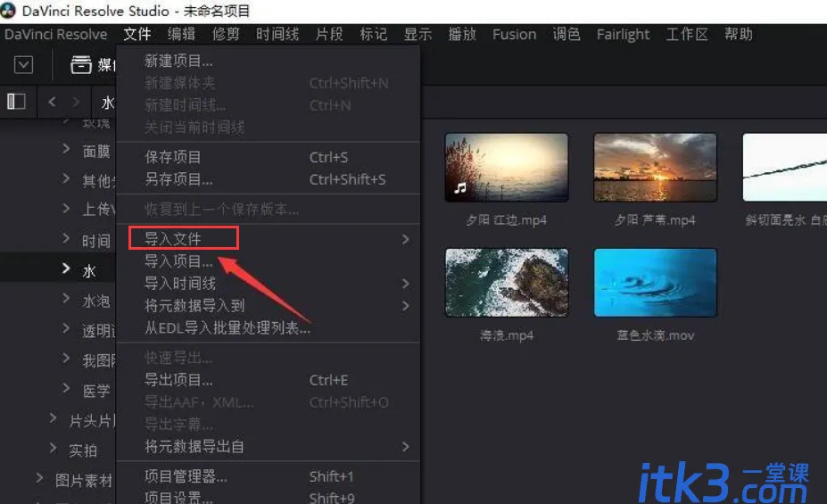
Task: Expand the 导入文件 submenu arrow
Action: click(405, 239)
